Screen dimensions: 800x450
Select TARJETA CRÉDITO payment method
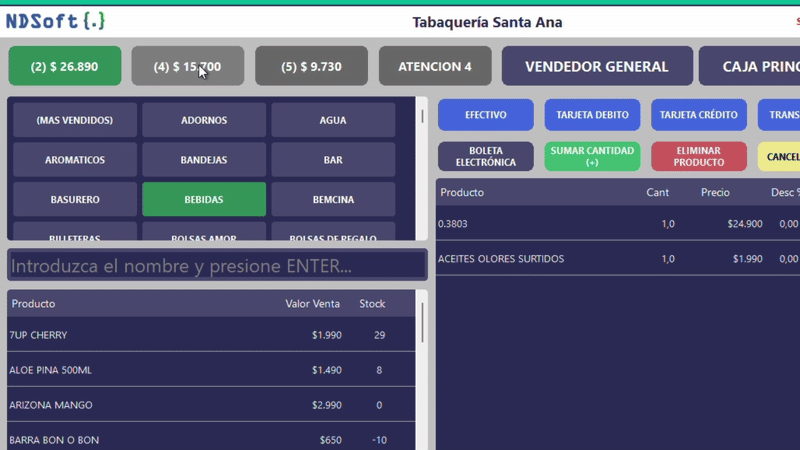pyautogui.click(x=699, y=115)
